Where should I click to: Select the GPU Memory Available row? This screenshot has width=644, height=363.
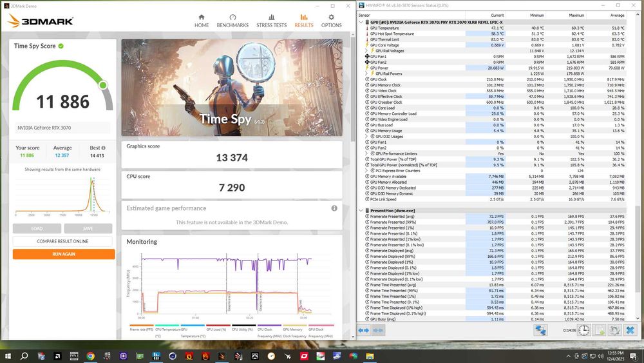pyautogui.click(x=495, y=177)
